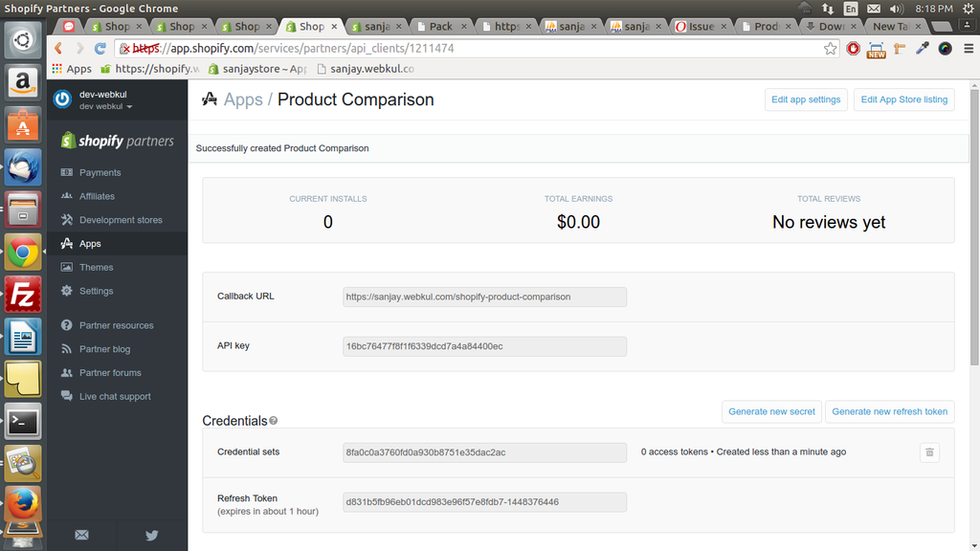Open the Payments sidebar menu item

coord(100,173)
